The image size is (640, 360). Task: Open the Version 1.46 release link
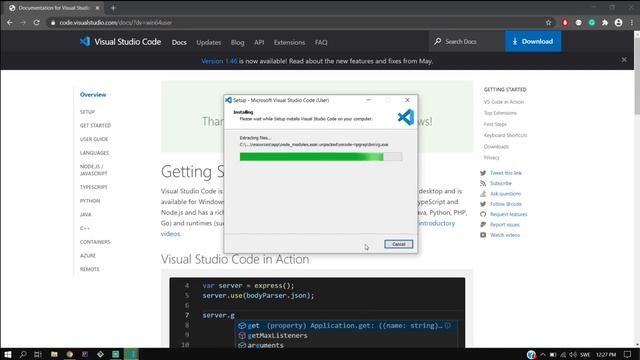[219, 61]
